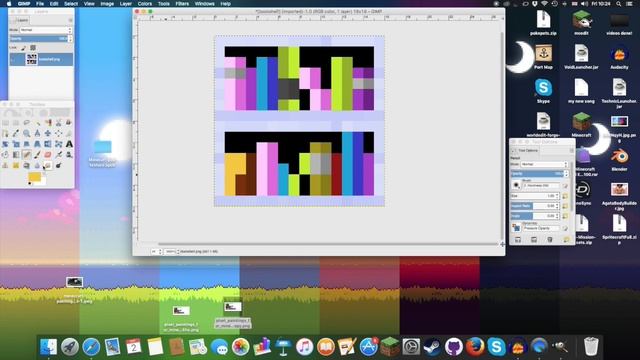Select the Alignment tool
This screenshot has width=640, height=360.
(58, 133)
